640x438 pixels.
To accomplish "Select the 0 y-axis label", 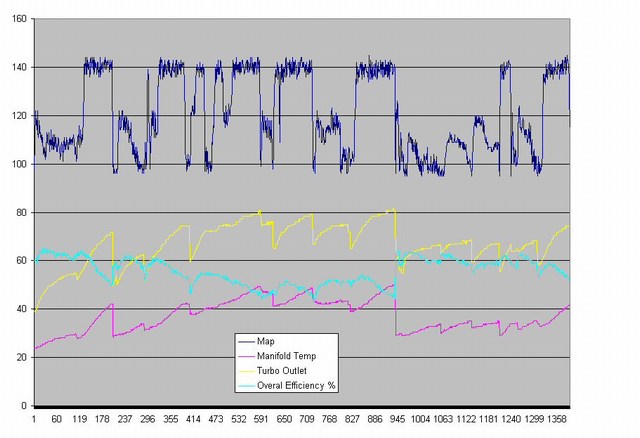I will (23, 405).
